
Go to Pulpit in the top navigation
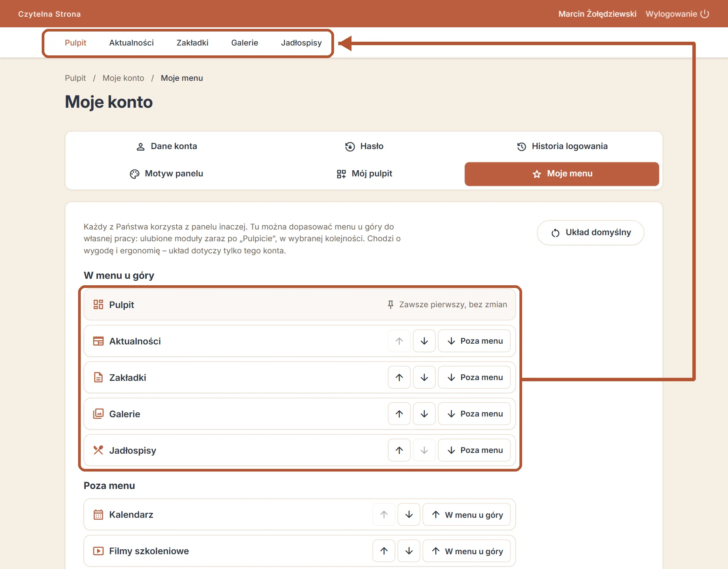tap(75, 43)
